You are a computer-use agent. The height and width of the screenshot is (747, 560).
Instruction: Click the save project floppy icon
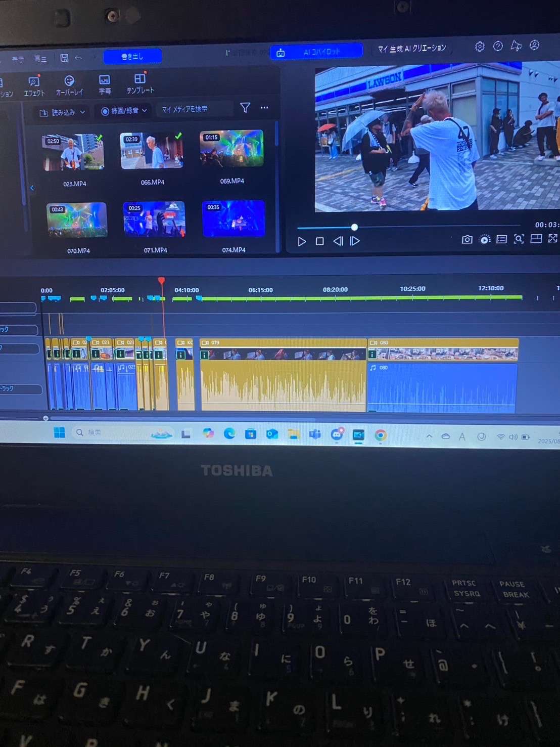coord(64,58)
